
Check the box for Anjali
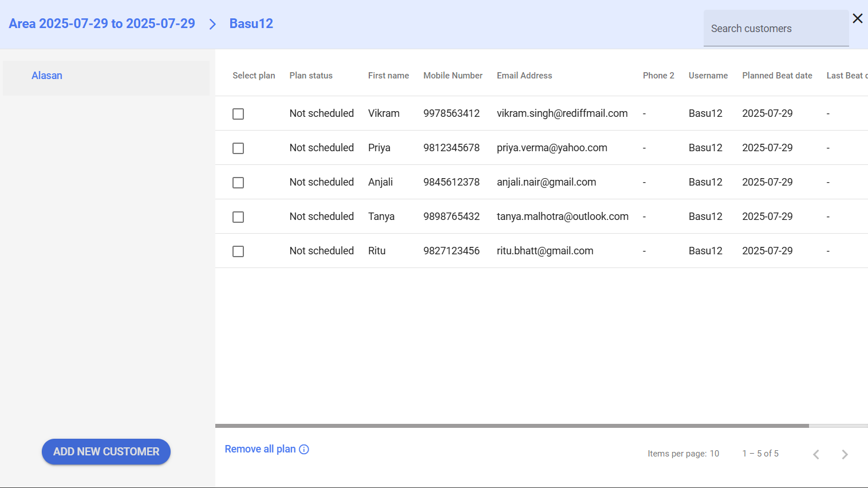click(238, 183)
